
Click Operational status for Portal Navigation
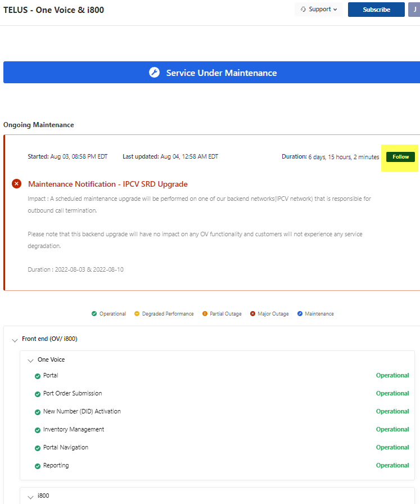coord(392,447)
